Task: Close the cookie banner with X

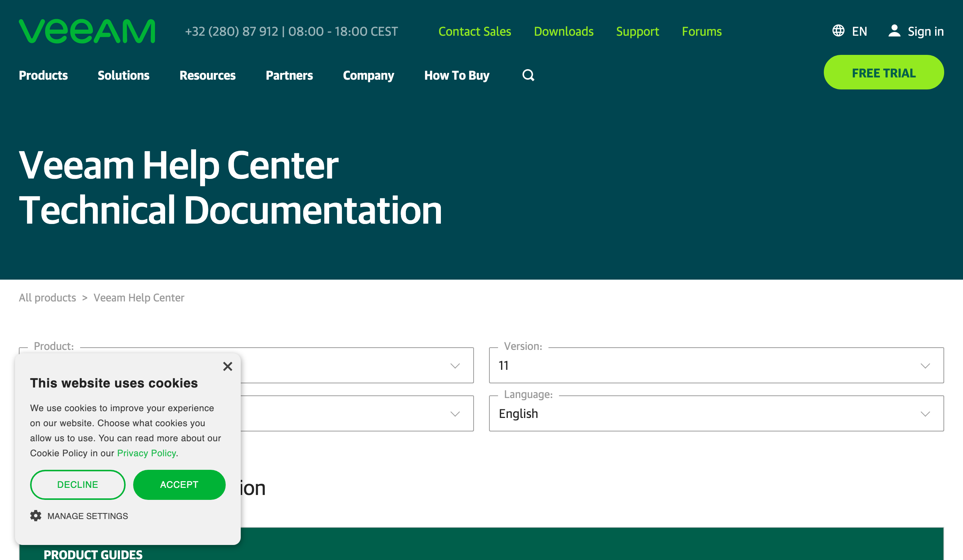Action: pos(228,366)
